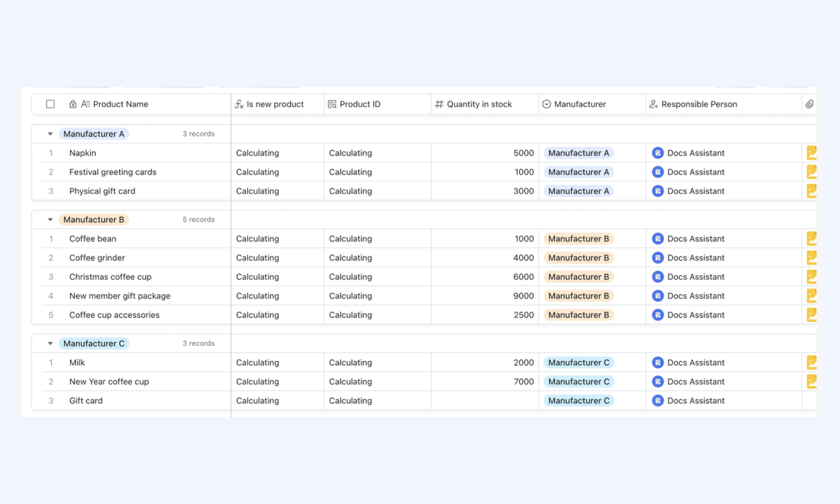840x504 pixels.
Task: Click Docs Assistant avatar in Napkin row
Action: (658, 153)
